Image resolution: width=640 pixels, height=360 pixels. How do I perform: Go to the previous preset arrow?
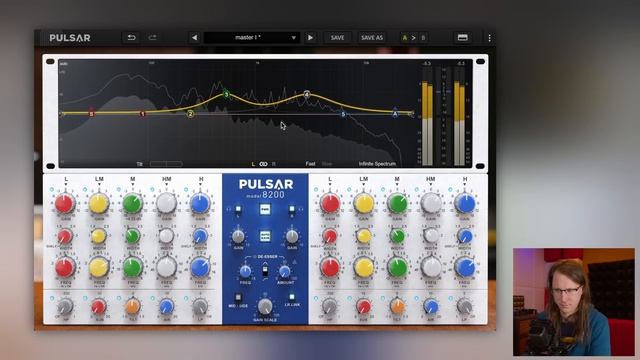coord(194,38)
